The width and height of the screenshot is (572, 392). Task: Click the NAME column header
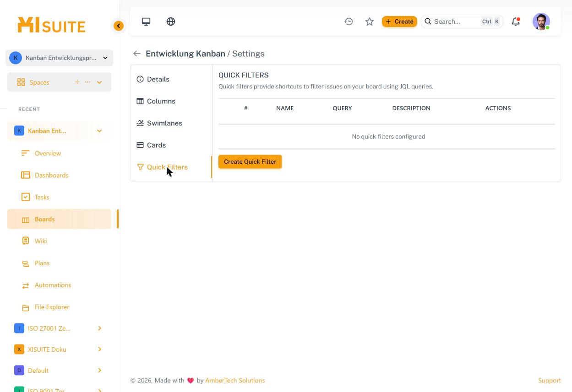[x=285, y=108]
